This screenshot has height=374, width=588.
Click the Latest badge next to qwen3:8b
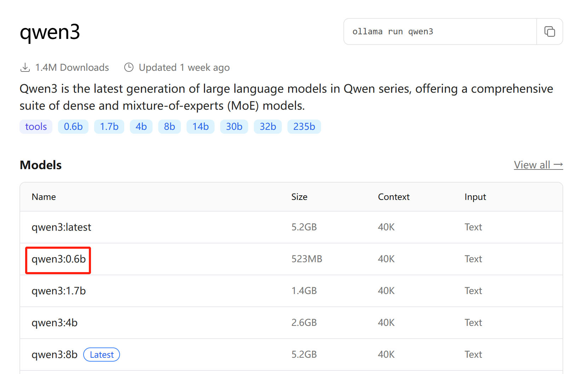[x=102, y=355]
